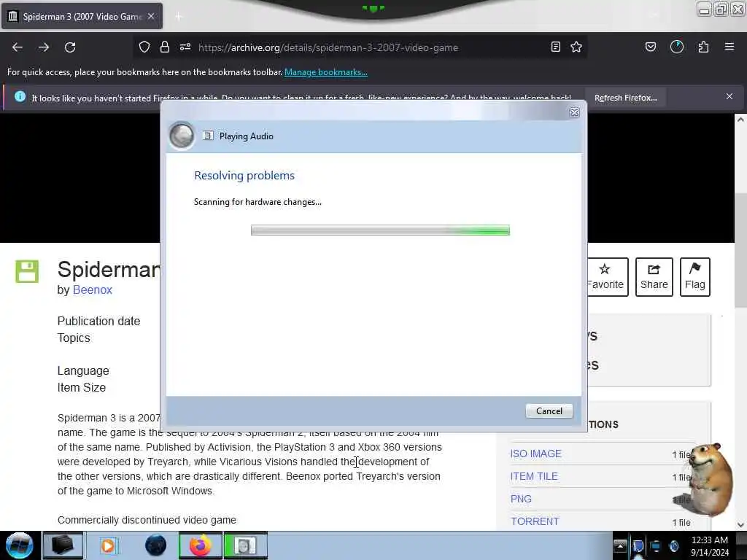Click the 'Item Size' label

pyautogui.click(x=82, y=387)
